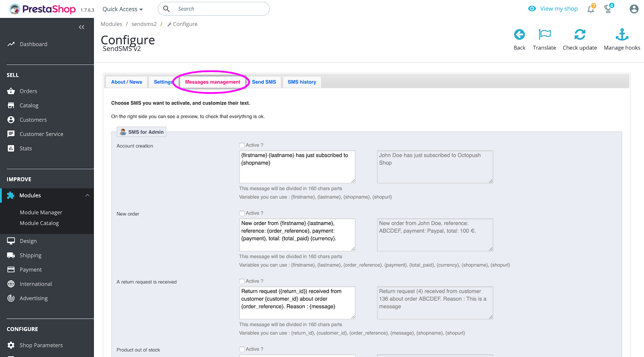Viewport: 644px width, 357px height.
Task: Click the Translate flag icon
Action: click(545, 35)
